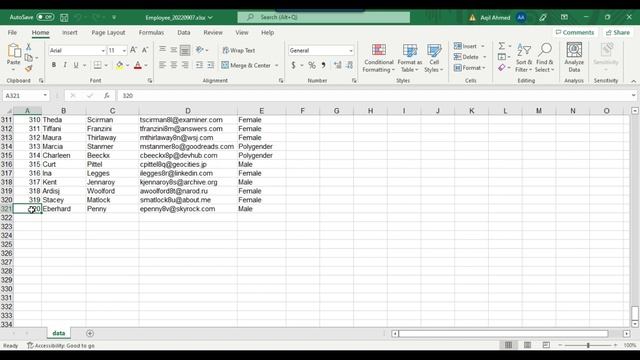
Task: Select Normal view in status bar
Action: click(509, 345)
